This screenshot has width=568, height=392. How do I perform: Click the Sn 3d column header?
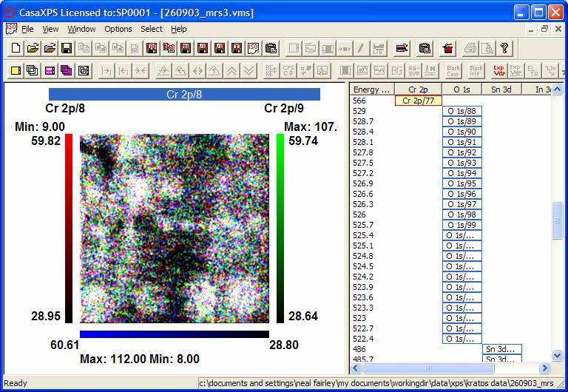tap(501, 89)
